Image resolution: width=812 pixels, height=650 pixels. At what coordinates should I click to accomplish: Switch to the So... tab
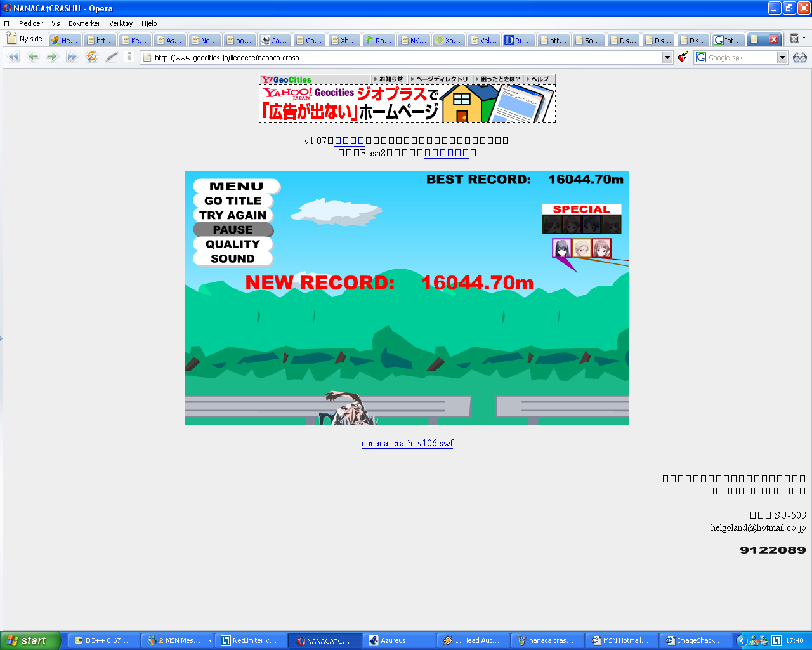[x=588, y=40]
